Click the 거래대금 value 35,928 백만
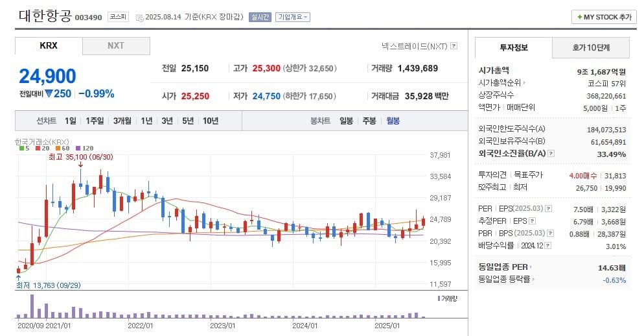This screenshot has width=644, height=336. click(427, 96)
